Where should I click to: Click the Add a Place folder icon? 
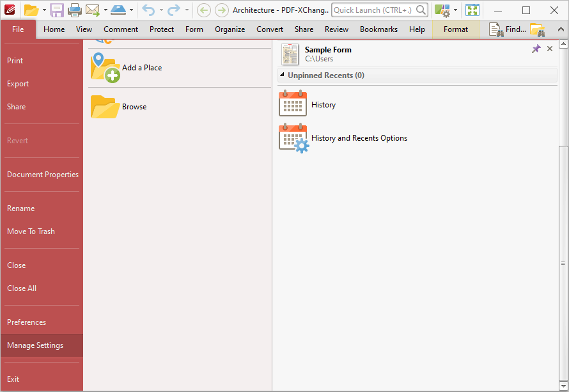coord(105,68)
